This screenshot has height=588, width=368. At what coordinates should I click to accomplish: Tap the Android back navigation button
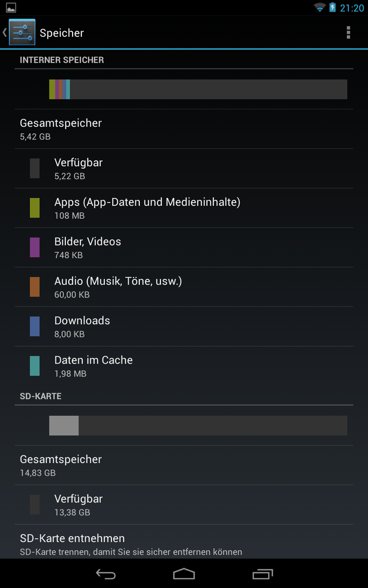[x=105, y=574]
